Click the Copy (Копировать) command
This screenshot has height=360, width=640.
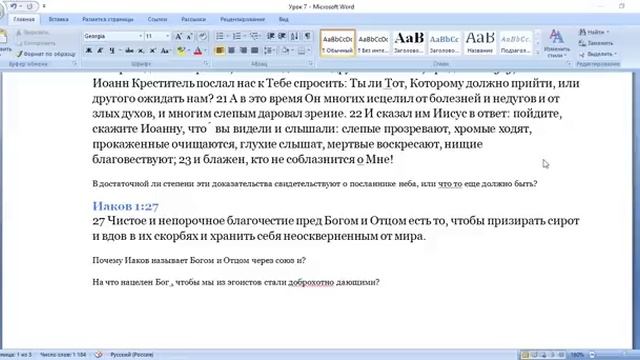[36, 43]
